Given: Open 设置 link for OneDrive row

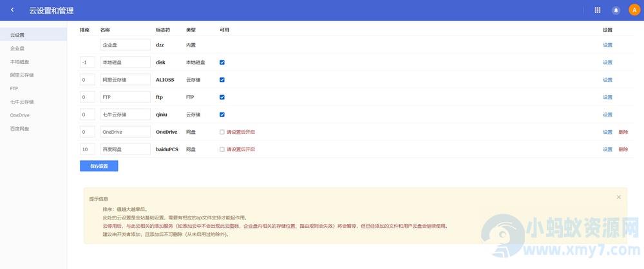Looking at the screenshot, I should click(607, 132).
